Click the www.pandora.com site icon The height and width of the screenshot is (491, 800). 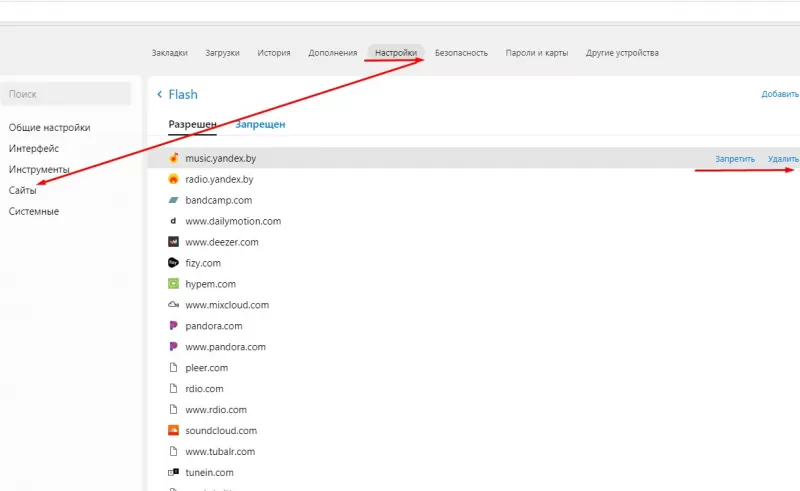pyautogui.click(x=173, y=347)
